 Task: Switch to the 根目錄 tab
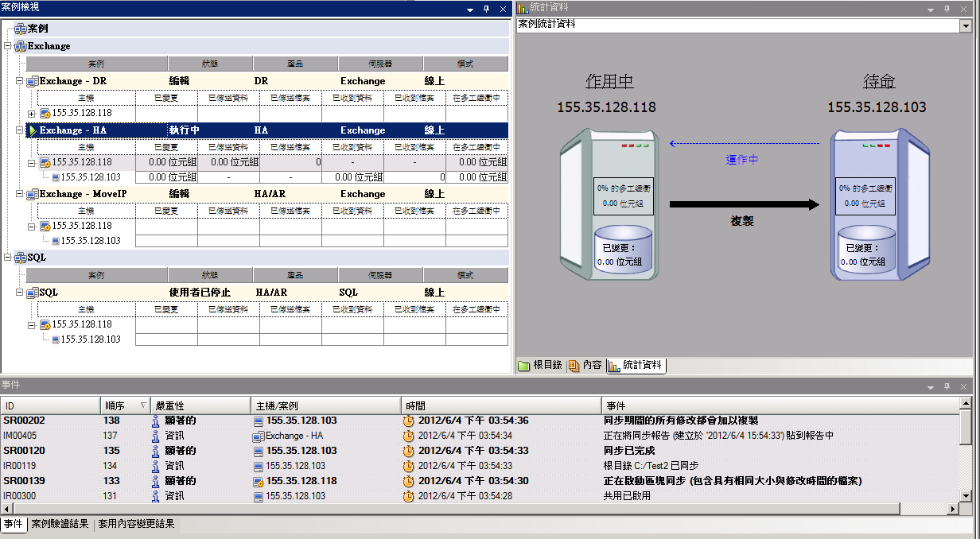541,366
